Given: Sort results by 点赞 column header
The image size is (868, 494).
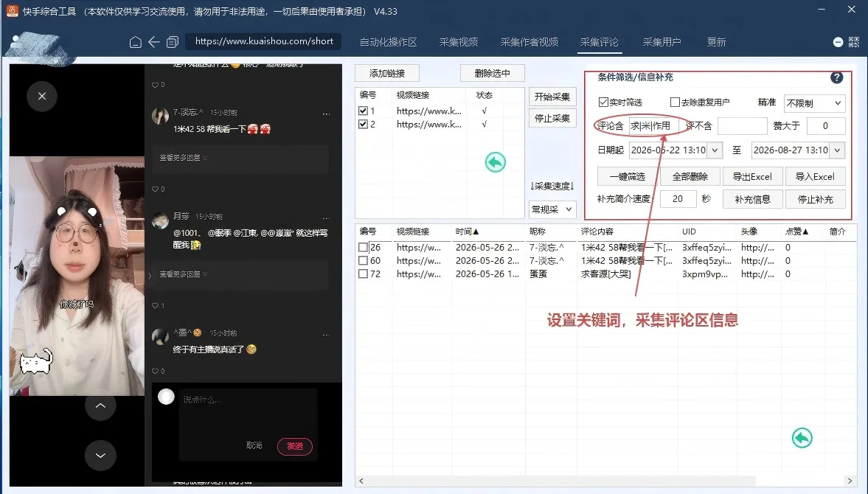Looking at the screenshot, I should coord(796,232).
